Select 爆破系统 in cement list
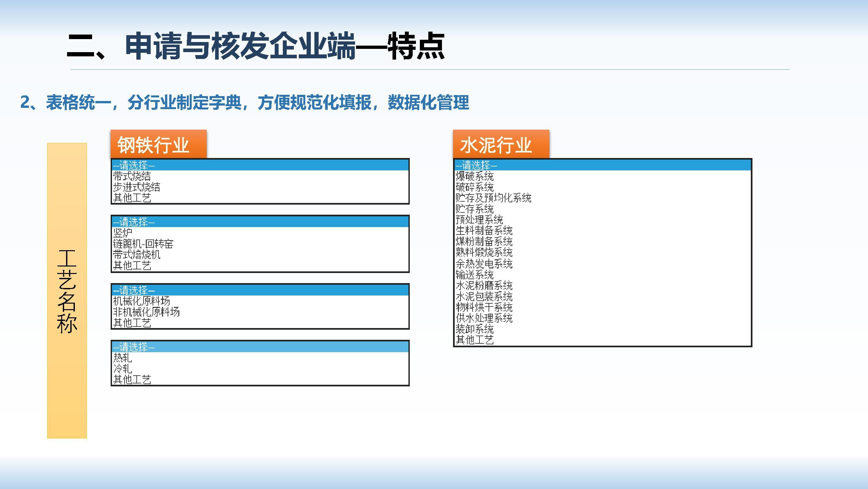The width and height of the screenshot is (868, 489). point(475,176)
